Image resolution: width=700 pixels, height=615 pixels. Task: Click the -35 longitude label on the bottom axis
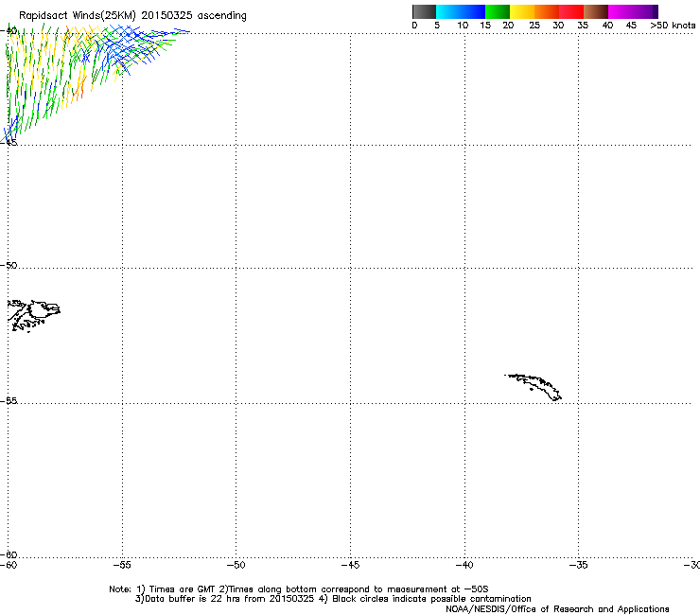[578, 565]
